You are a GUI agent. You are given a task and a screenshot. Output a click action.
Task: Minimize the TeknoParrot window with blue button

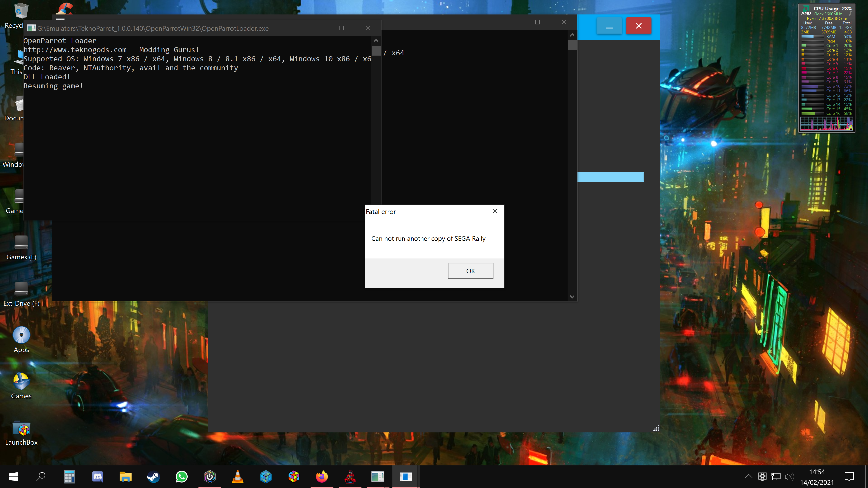[x=609, y=26]
